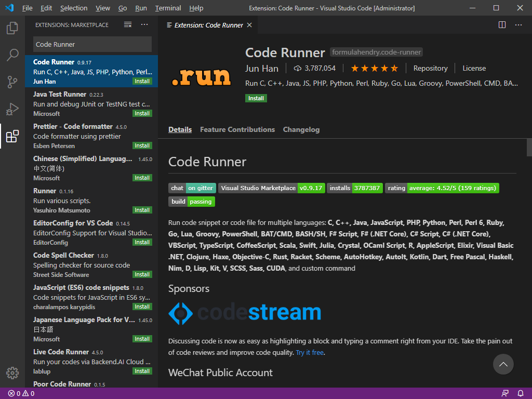This screenshot has height=399, width=532.
Task: Click the extensions search field
Action: (x=92, y=45)
